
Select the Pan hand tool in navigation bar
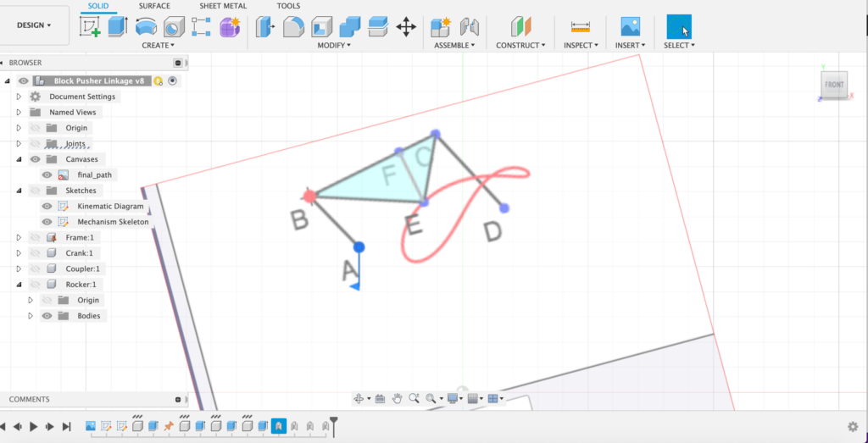coord(396,398)
